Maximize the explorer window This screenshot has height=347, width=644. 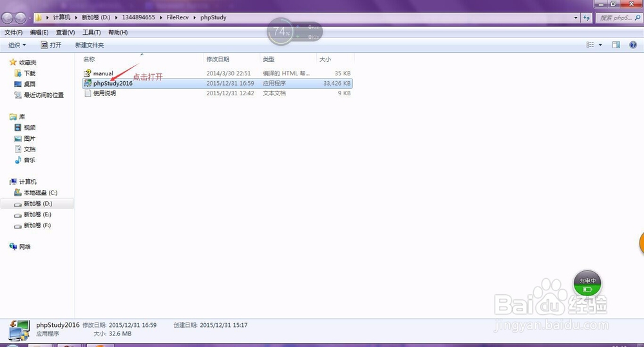(x=613, y=4)
